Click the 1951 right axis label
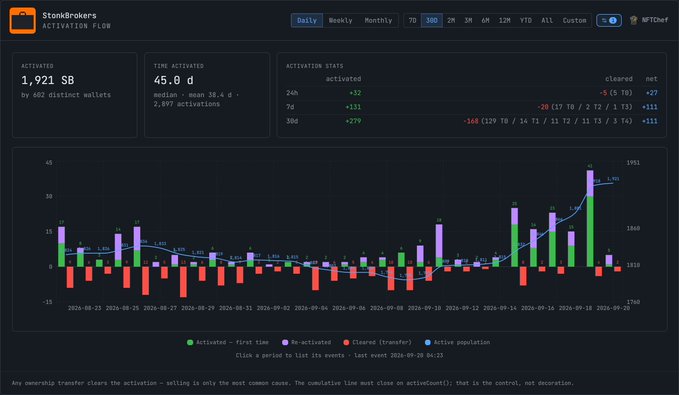679x395 pixels. 633,163
